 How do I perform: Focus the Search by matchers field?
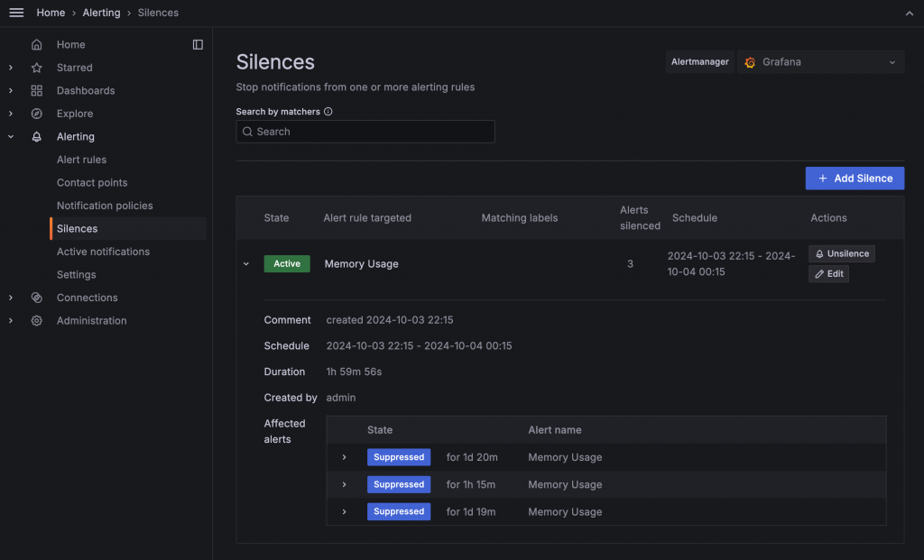(x=365, y=132)
